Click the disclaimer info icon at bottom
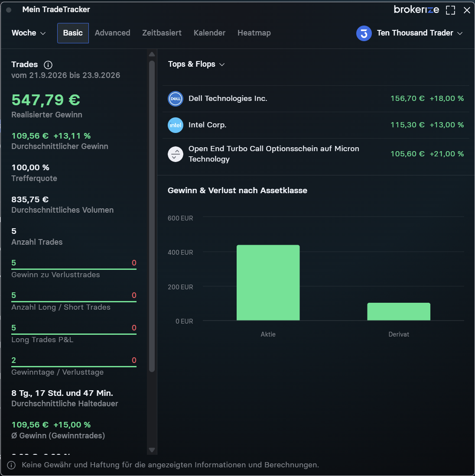This screenshot has width=475, height=476. pos(11,465)
